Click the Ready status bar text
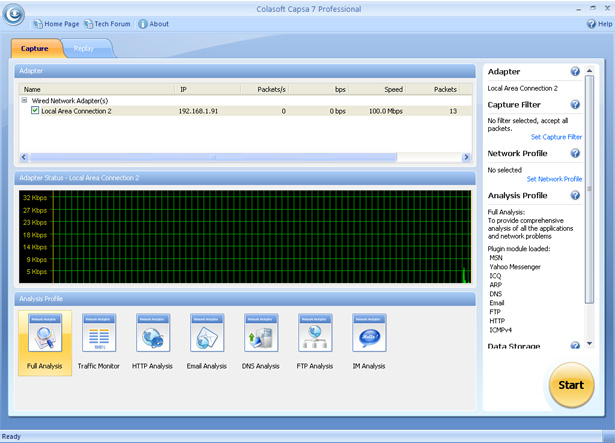Viewport: 615px width, 443px height. (11, 436)
